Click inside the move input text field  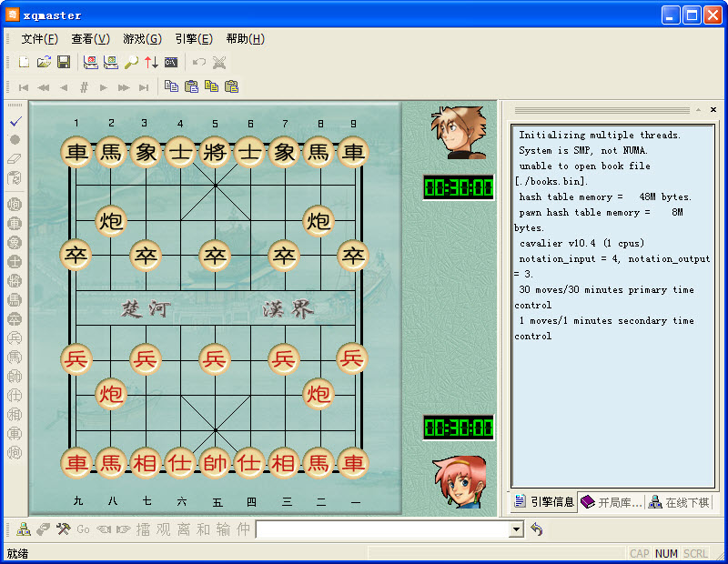[383, 529]
